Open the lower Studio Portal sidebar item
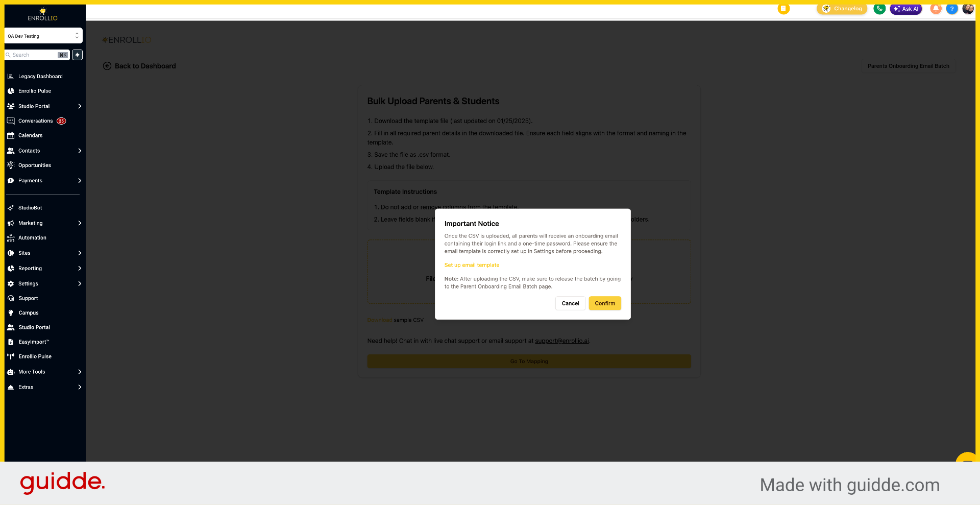 pos(34,327)
